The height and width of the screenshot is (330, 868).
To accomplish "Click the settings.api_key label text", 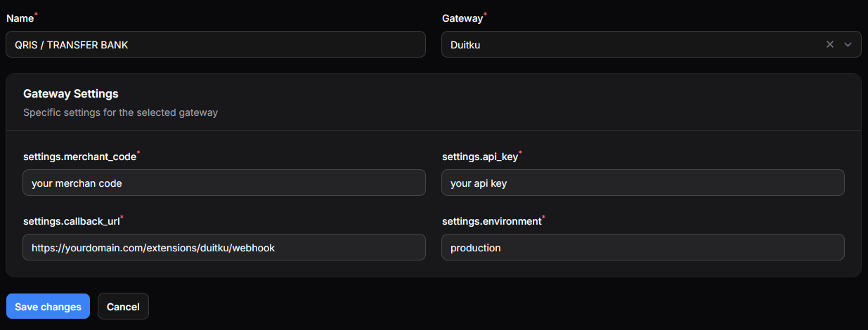I will (479, 157).
